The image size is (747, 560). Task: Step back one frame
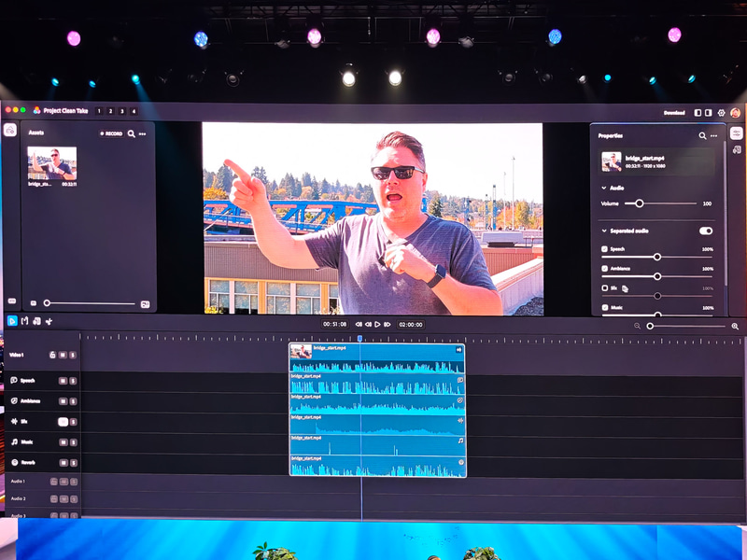368,325
